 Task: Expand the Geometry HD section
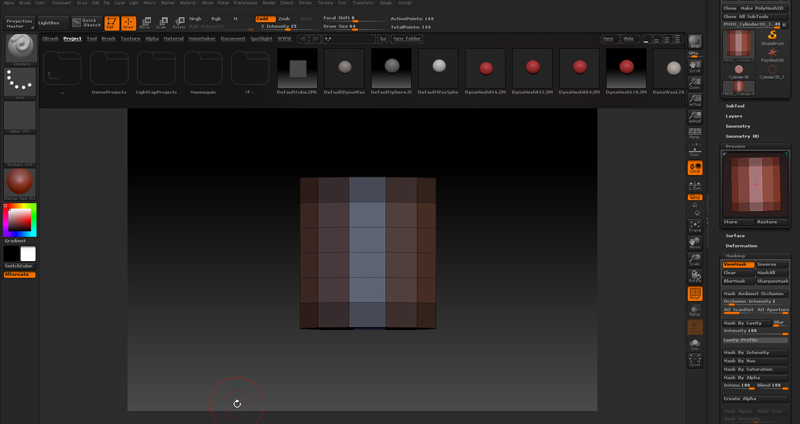742,136
